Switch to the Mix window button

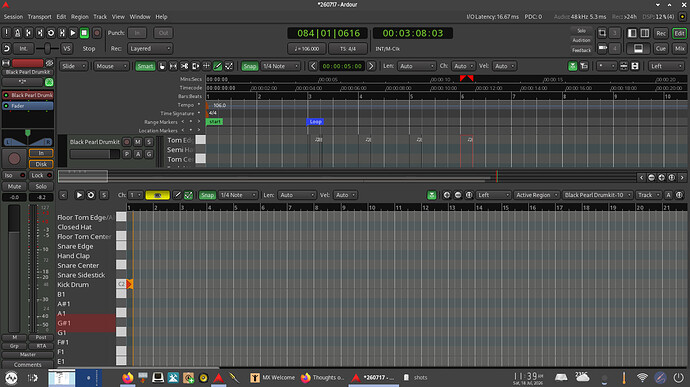pyautogui.click(x=679, y=49)
